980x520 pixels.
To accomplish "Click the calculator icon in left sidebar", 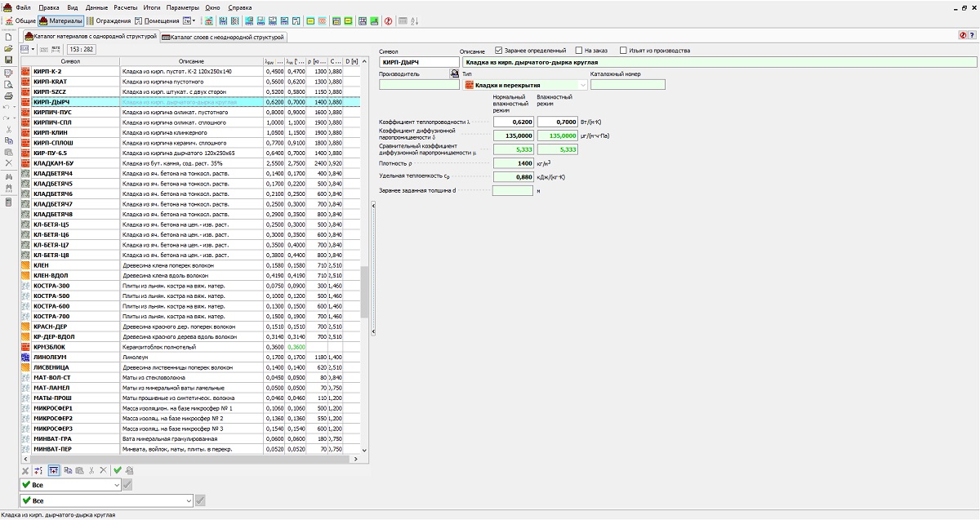I will [x=8, y=202].
